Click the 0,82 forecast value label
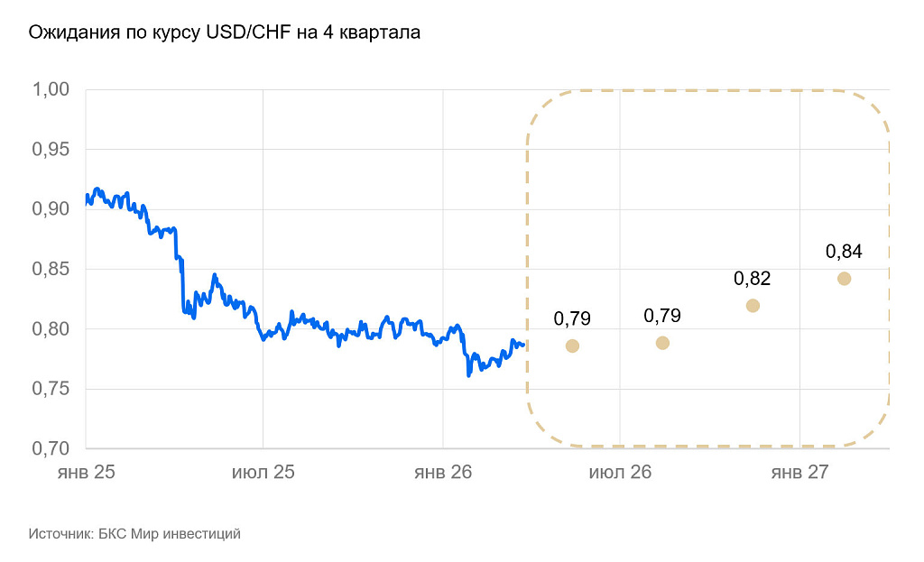The image size is (924, 562). pyautogui.click(x=753, y=279)
